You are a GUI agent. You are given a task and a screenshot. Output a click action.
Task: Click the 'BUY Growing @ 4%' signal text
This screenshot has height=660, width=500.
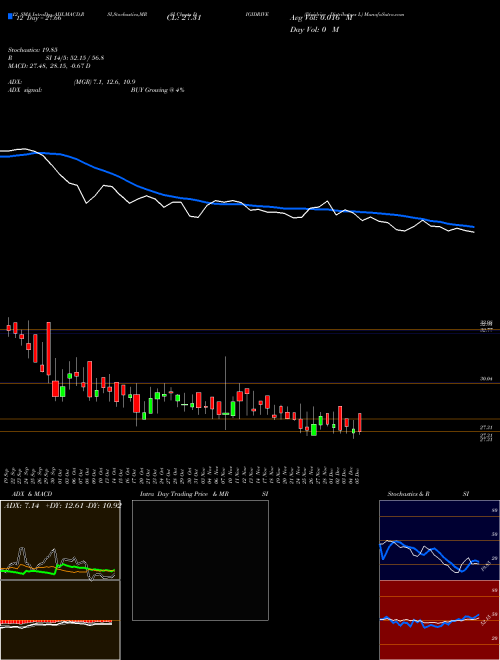[x=157, y=90]
